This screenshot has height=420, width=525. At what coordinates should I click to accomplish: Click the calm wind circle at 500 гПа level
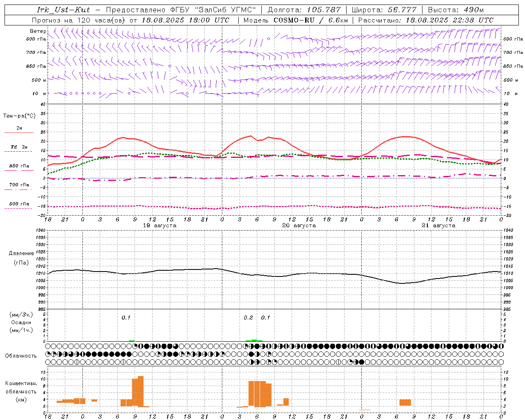[x=269, y=39]
